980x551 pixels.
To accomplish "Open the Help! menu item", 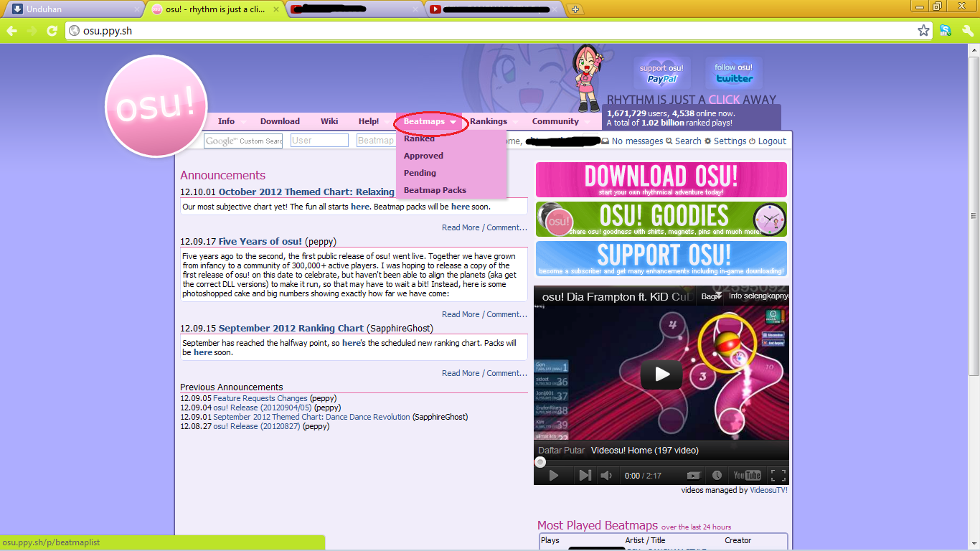I will (369, 121).
